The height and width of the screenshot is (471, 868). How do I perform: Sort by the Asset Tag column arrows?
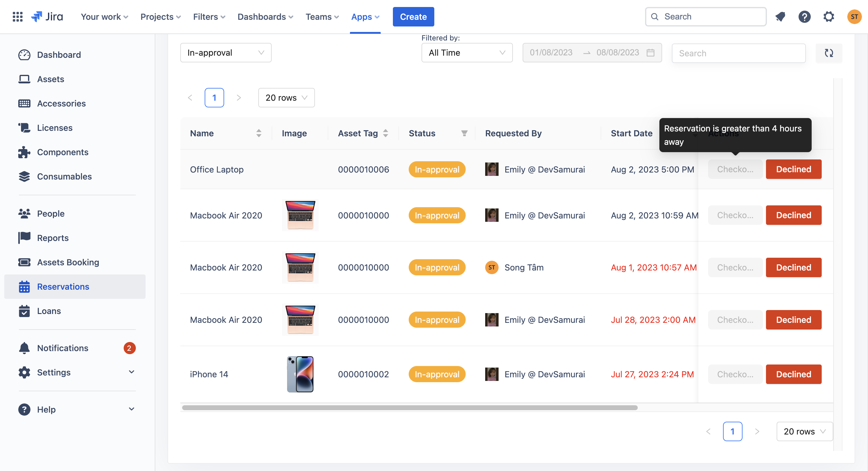click(x=386, y=133)
